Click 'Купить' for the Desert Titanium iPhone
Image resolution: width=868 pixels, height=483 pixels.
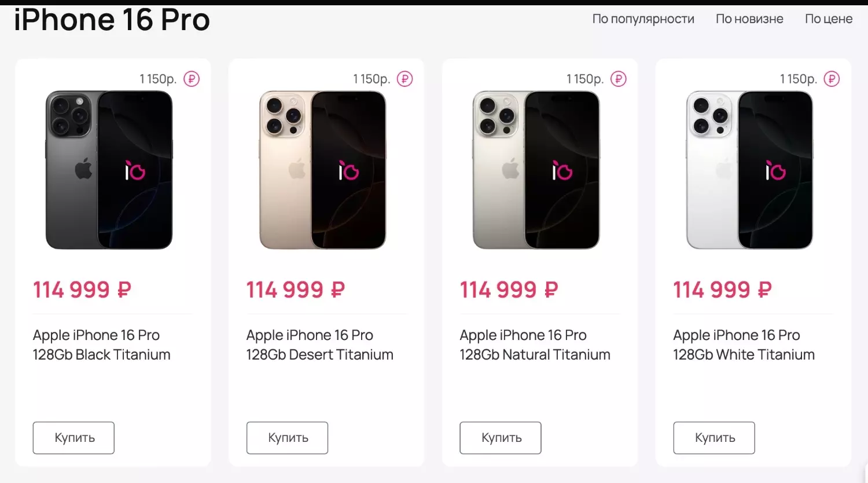[287, 438]
